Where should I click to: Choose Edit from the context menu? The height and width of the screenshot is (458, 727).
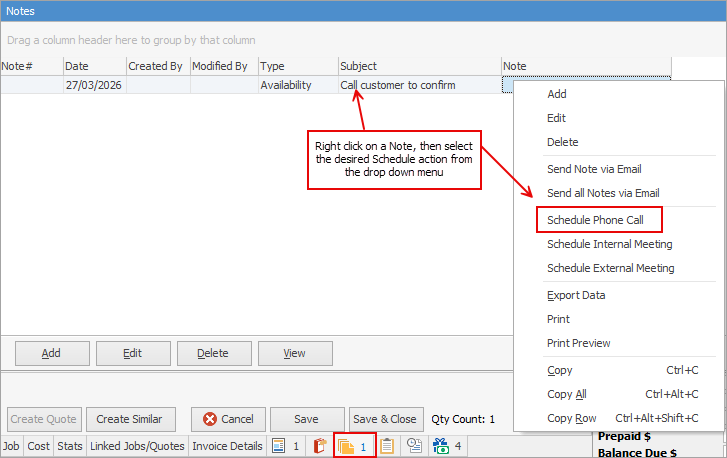pyautogui.click(x=619, y=118)
